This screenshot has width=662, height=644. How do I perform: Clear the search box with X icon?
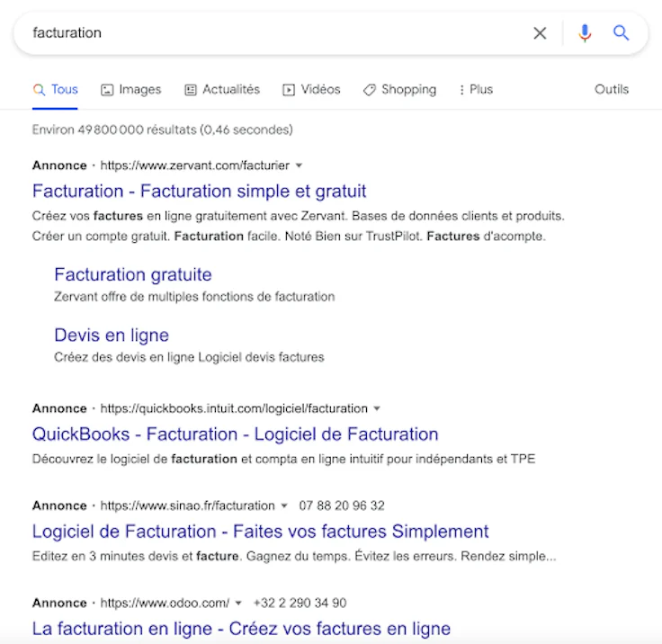coord(540,33)
